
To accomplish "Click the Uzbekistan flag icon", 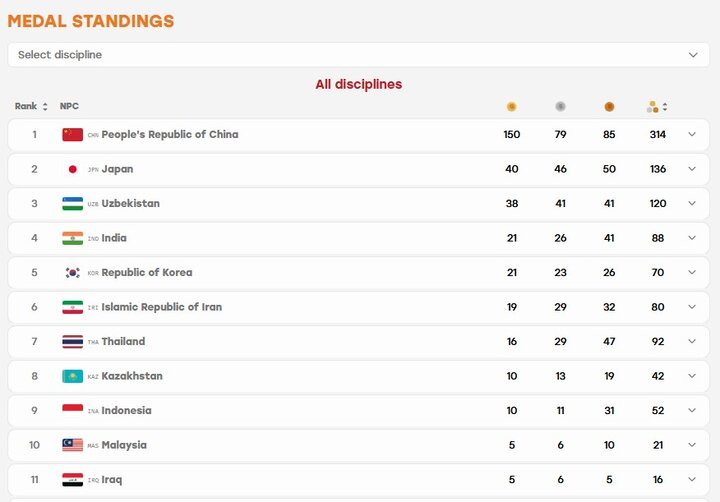I will click(73, 203).
